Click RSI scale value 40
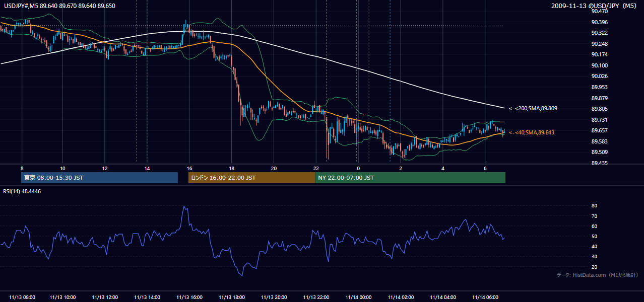This screenshot has width=644, height=302. (595, 246)
